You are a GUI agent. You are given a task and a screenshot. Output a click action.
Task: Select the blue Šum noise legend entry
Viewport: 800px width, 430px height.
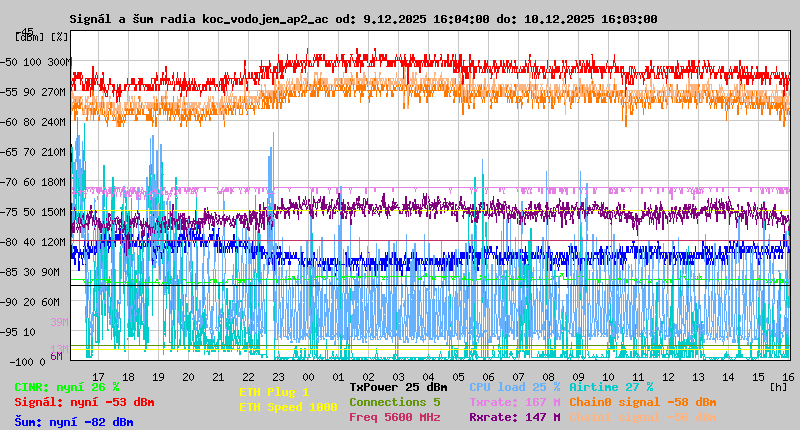pyautogui.click(x=74, y=422)
